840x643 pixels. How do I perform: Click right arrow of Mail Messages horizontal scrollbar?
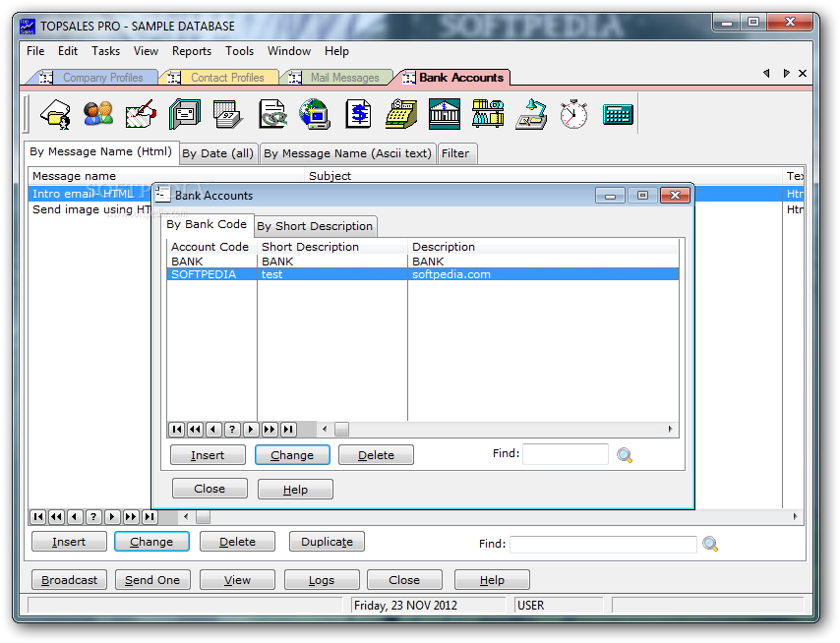click(x=795, y=517)
